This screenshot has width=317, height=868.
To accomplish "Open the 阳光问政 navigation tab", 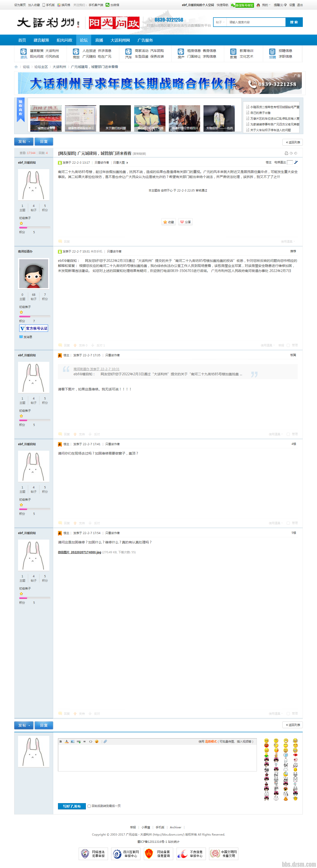I will point(64,40).
